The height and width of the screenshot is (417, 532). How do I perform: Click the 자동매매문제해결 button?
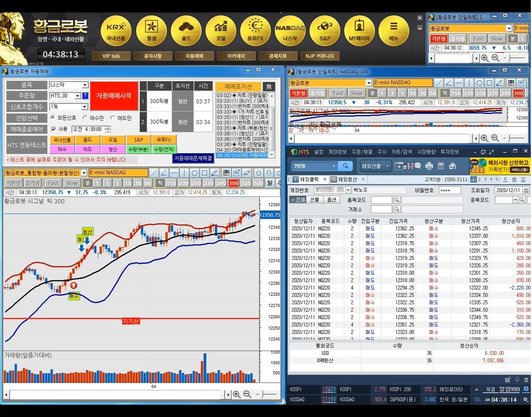193,158
